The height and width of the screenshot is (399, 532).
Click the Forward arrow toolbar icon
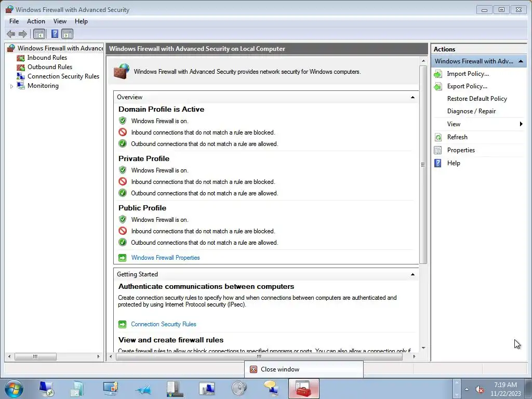point(23,34)
